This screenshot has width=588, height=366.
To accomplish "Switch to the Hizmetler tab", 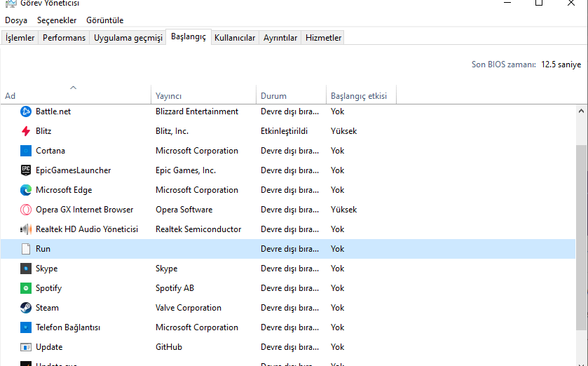I will tap(323, 38).
